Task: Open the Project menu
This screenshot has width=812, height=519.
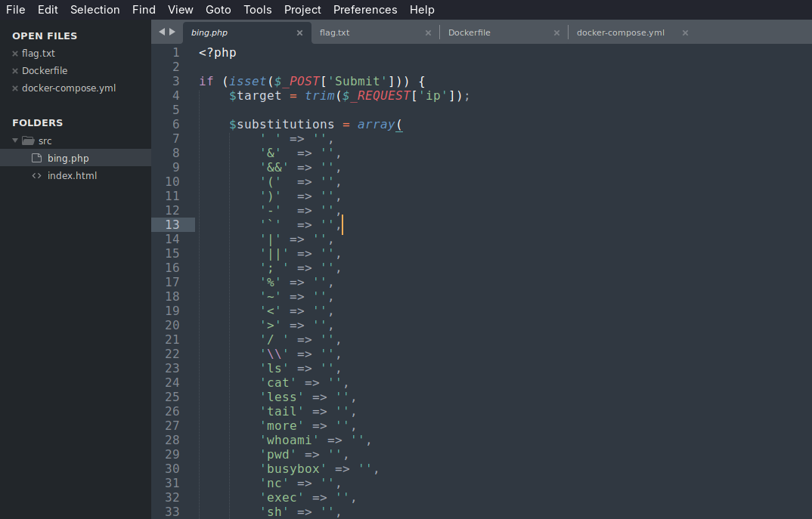Action: coord(302,9)
